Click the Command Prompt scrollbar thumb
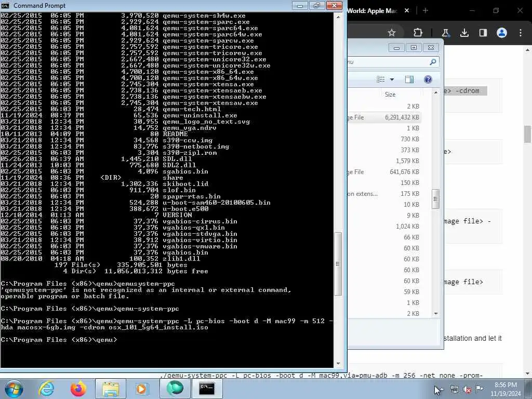This screenshot has width=532, height=399. [338, 263]
